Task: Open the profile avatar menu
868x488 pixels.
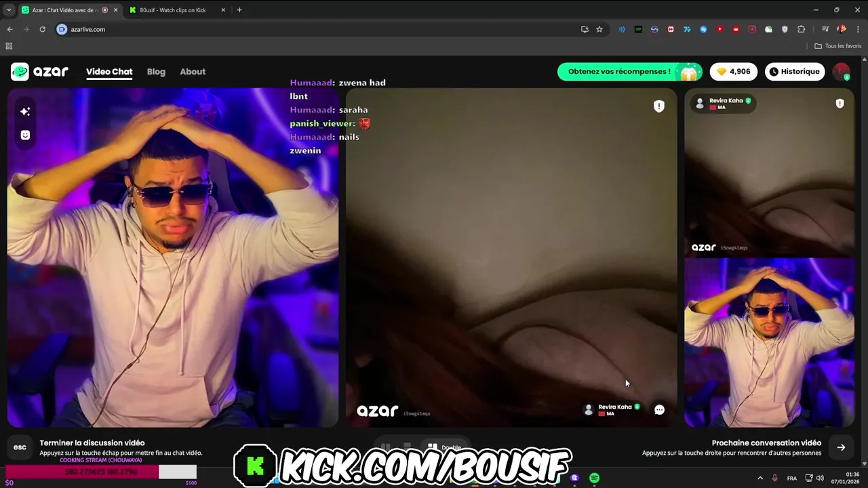Action: pos(842,71)
